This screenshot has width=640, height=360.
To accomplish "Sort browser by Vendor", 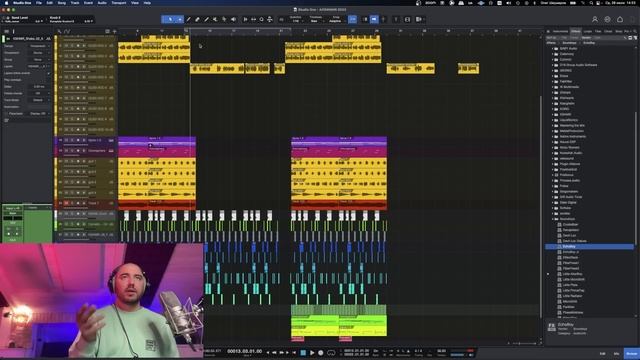I will [x=586, y=38].
